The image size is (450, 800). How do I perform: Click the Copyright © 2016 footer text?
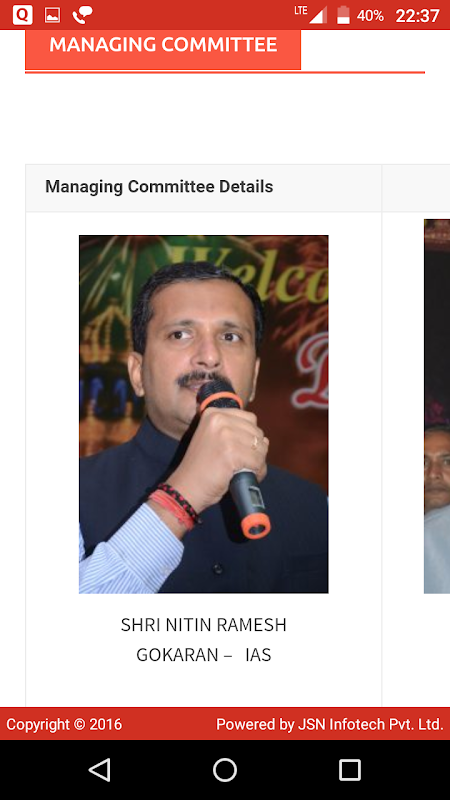coord(64,724)
